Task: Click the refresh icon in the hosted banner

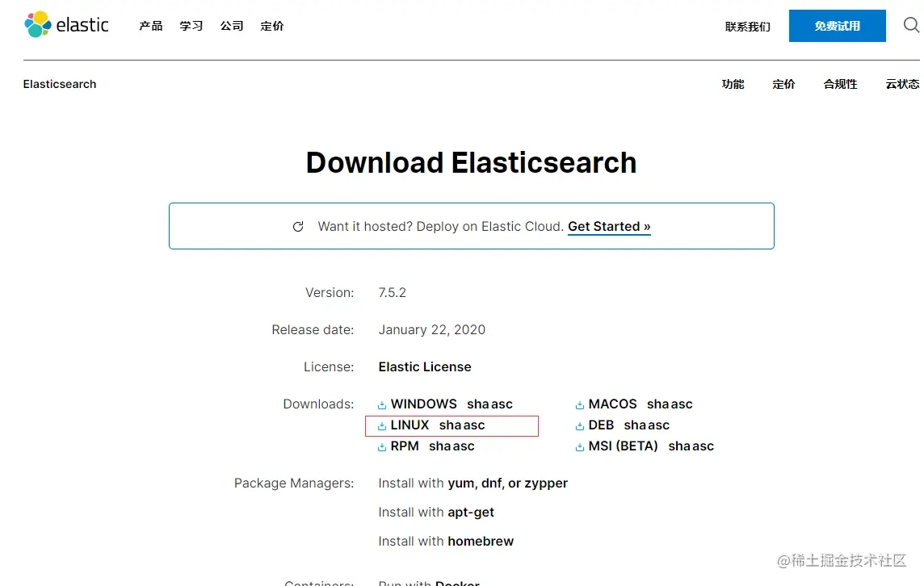Action: pos(298,227)
